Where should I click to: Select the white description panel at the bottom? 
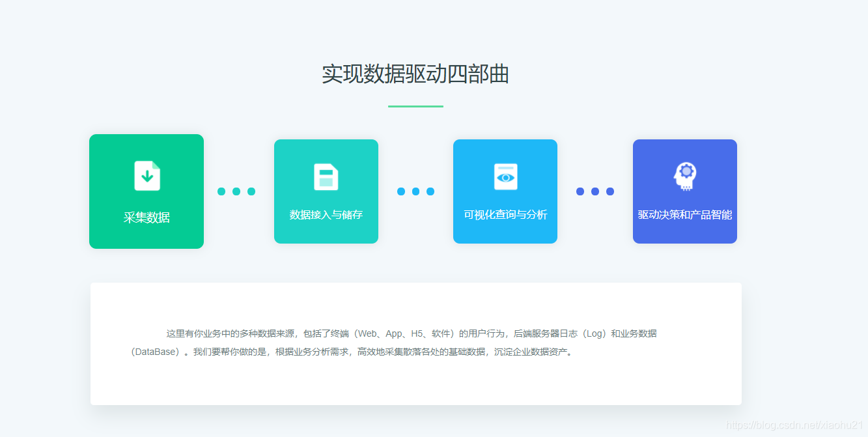tap(416, 343)
